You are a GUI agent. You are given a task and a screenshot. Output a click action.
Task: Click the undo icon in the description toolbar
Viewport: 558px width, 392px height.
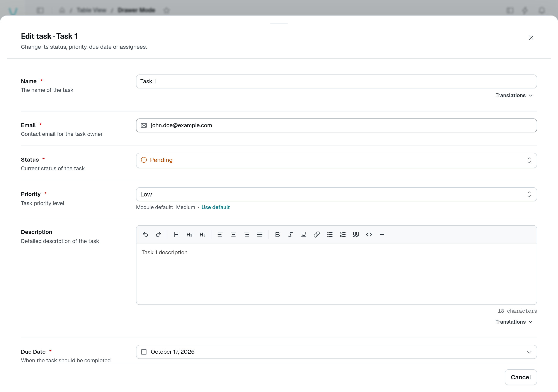pyautogui.click(x=145, y=234)
